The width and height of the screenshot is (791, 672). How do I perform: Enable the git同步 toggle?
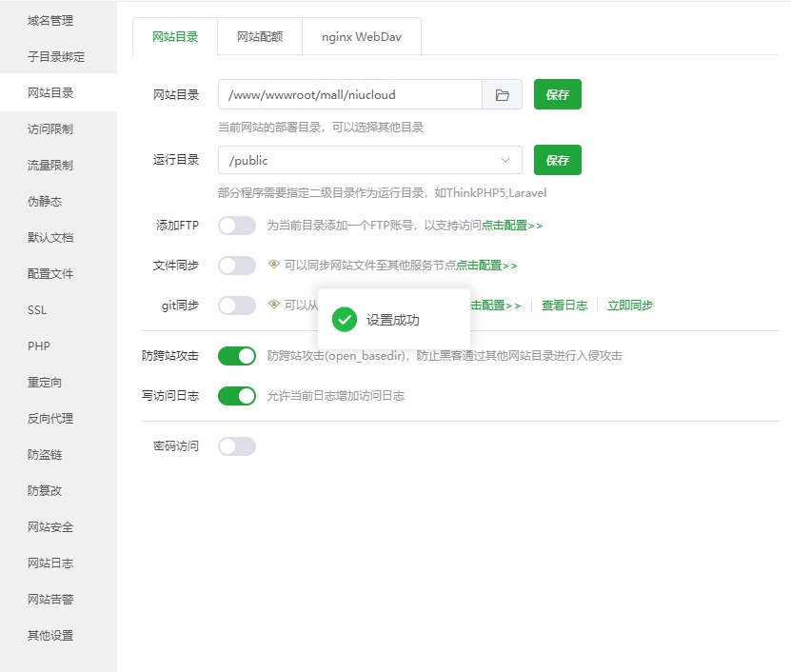237,305
